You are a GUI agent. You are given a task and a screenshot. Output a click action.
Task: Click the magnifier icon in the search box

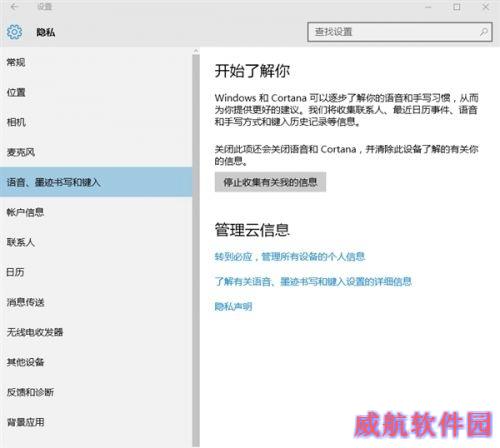click(484, 32)
